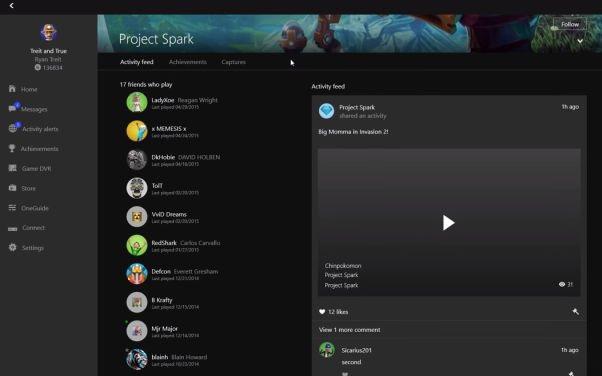This screenshot has height=376, width=602.
Task: Open the Activity alerts globe icon
Action: point(13,128)
